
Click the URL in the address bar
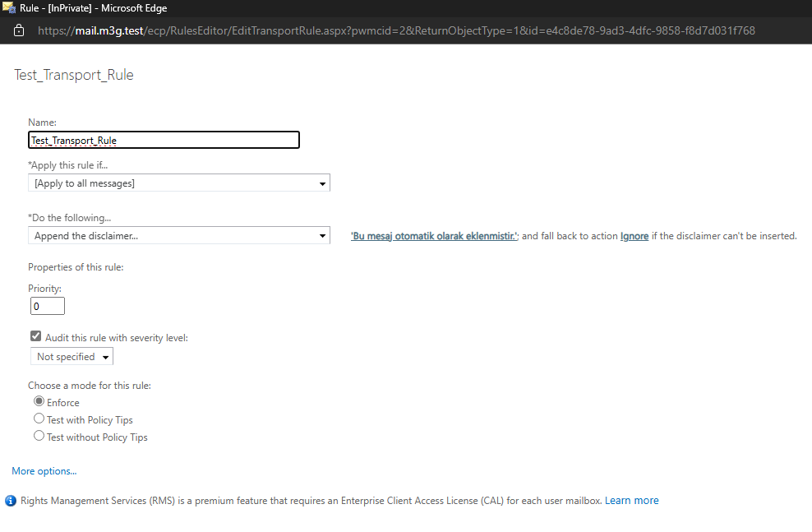coord(396,30)
